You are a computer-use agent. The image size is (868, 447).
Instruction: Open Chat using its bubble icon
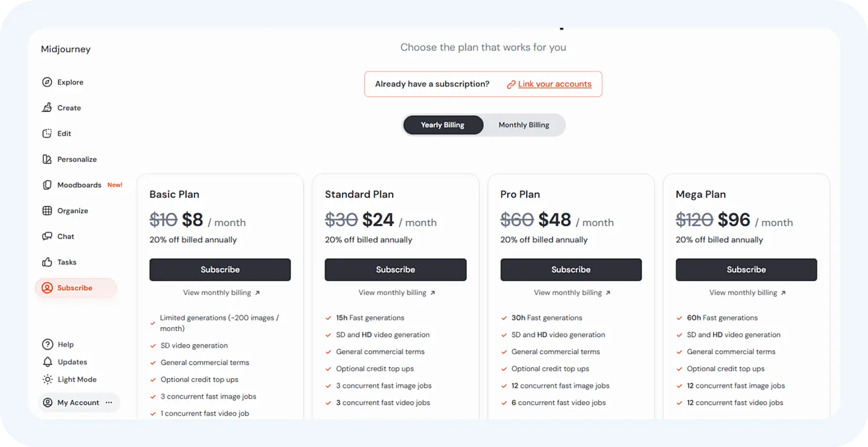tap(47, 236)
